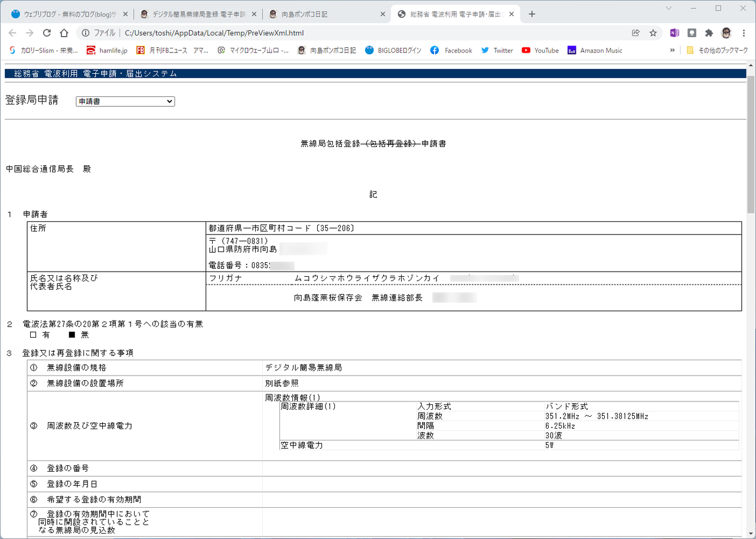The image size is (756, 539).
Task: Bookmark this page with the star icon
Action: point(653,33)
